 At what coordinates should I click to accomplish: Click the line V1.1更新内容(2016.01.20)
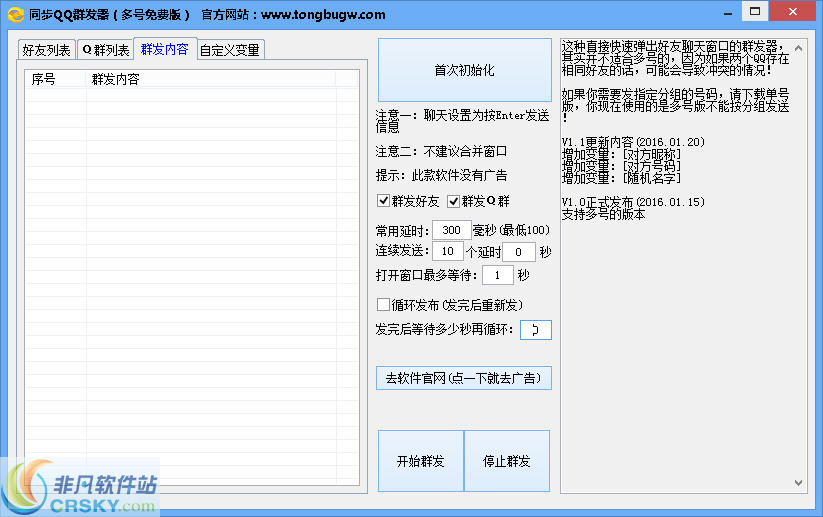[x=633, y=142]
